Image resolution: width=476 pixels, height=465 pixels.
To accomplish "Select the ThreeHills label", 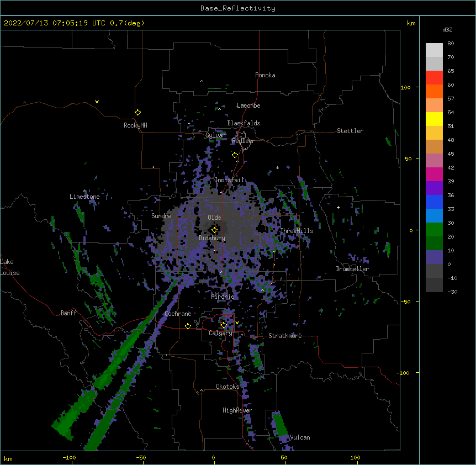I will (297, 231).
